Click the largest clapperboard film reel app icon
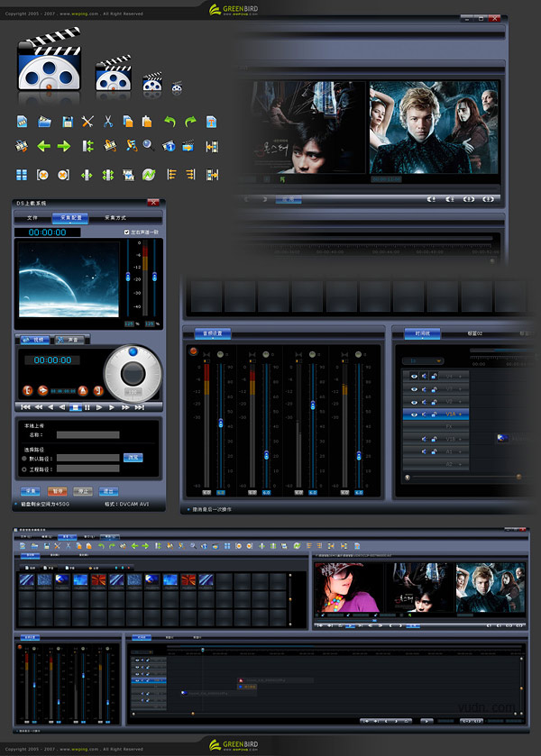Screen dimensions: 541x756 (50, 60)
